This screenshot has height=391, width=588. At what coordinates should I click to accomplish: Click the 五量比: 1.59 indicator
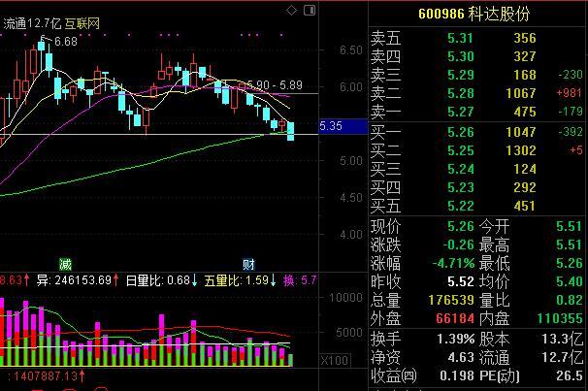241,280
